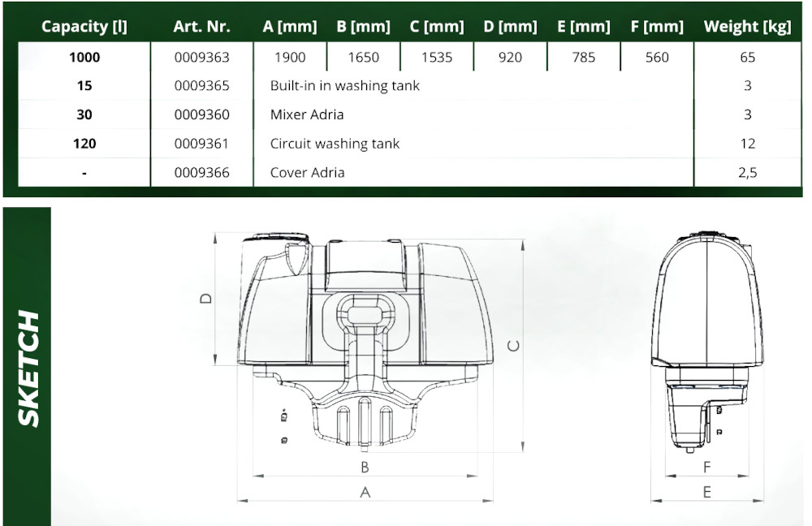Image resolution: width=812 pixels, height=526 pixels.
Task: Click the "Art. Nr." column header
Action: pyautogui.click(x=201, y=27)
